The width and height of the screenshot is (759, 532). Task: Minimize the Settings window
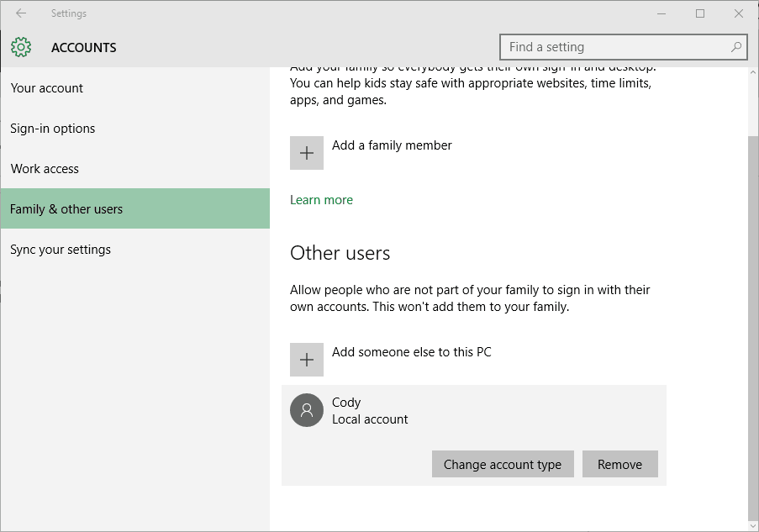pyautogui.click(x=661, y=13)
